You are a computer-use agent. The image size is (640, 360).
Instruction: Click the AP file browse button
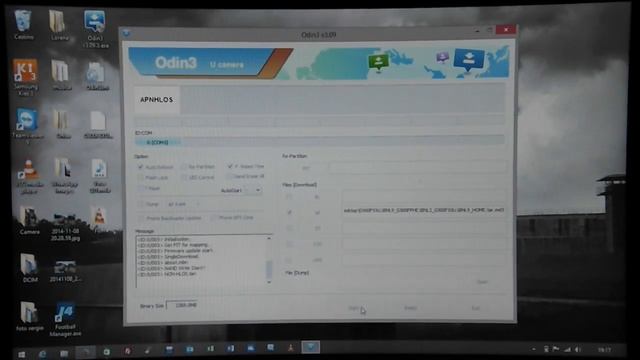(317, 212)
